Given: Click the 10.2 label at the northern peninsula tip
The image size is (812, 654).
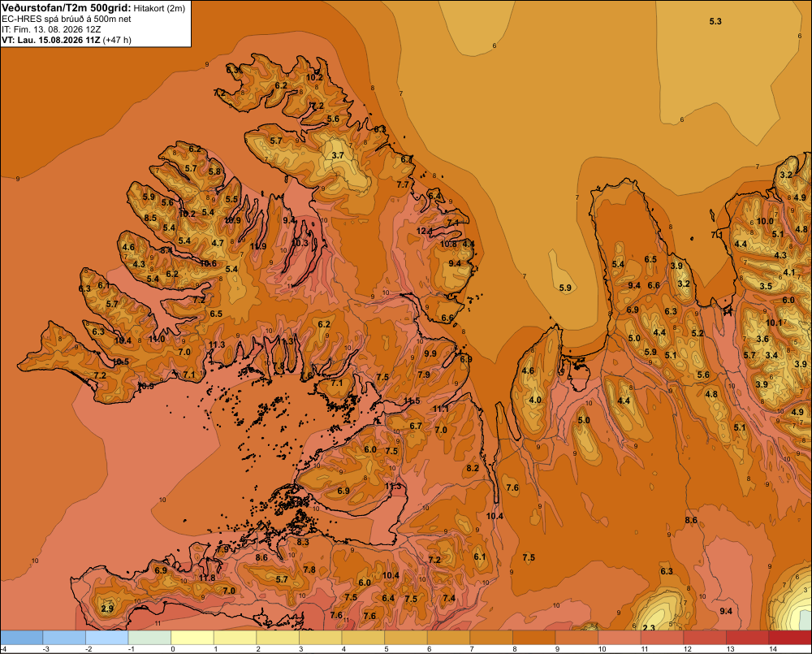Looking at the screenshot, I should (314, 78).
